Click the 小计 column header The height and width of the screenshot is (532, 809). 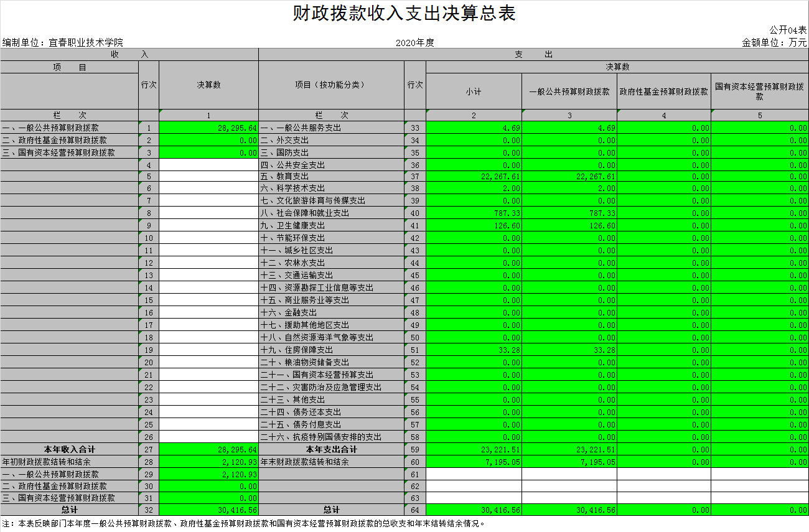pyautogui.click(x=474, y=91)
